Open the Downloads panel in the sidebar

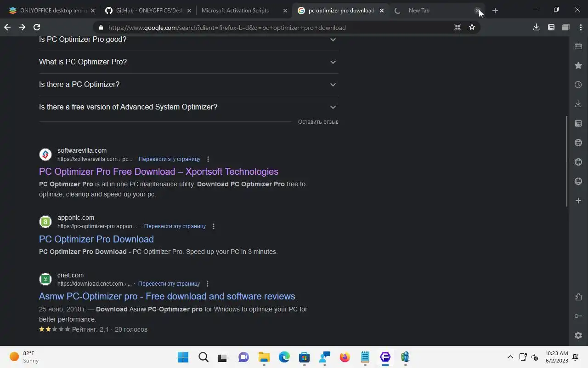coord(578,104)
